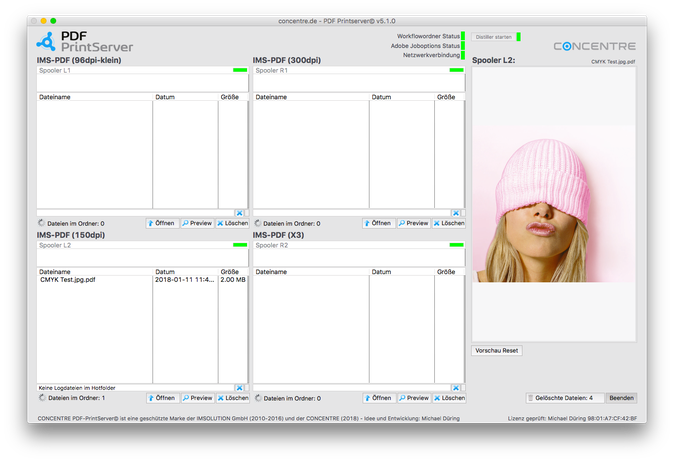The image size is (674, 462).
Task: Click Datum column header in X3 list
Action: [402, 272]
